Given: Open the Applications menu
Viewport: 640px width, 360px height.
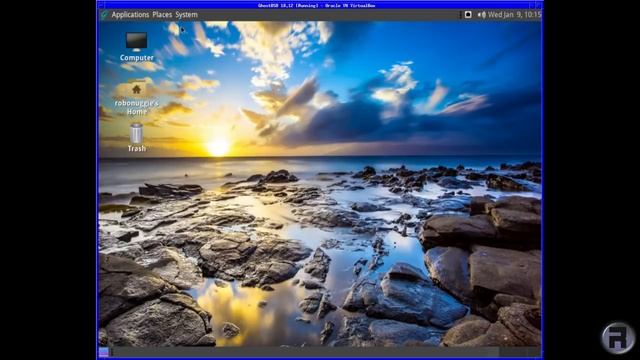Looking at the screenshot, I should coord(130,15).
